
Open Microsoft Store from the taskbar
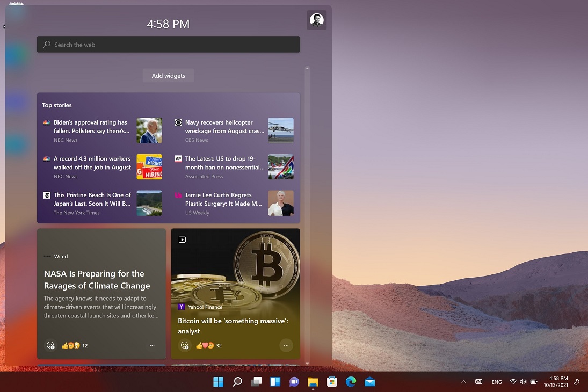tap(332, 382)
